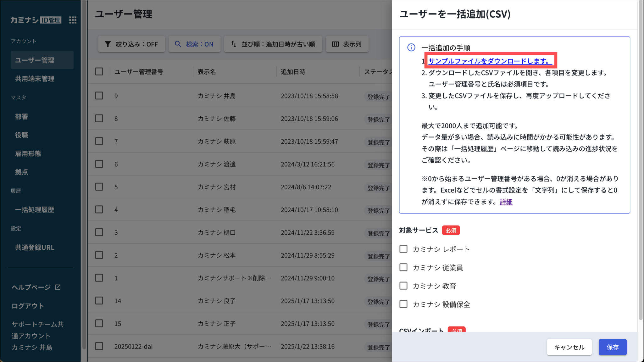Image resolution: width=644 pixels, height=362 pixels.
Task: Select カミナシ 教育 service option
Action: pos(403,286)
